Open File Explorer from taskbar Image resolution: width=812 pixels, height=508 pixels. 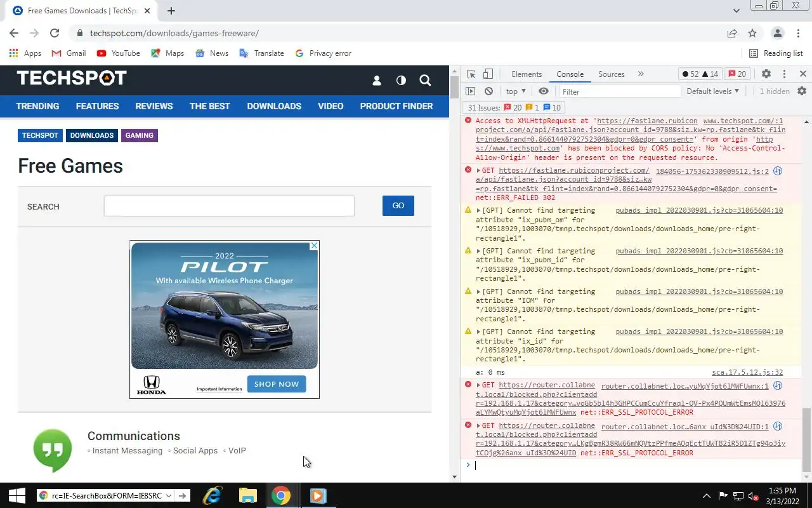click(247, 495)
